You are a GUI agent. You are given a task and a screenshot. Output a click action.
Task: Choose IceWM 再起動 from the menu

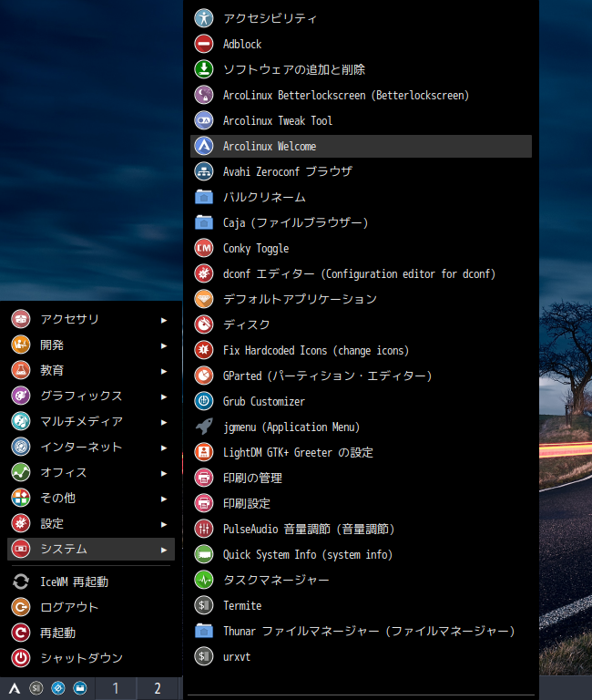(91, 582)
